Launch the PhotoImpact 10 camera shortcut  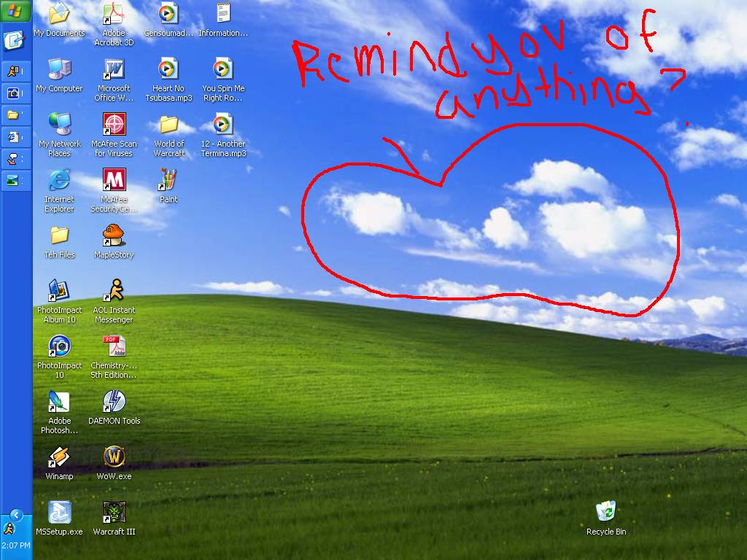59,346
